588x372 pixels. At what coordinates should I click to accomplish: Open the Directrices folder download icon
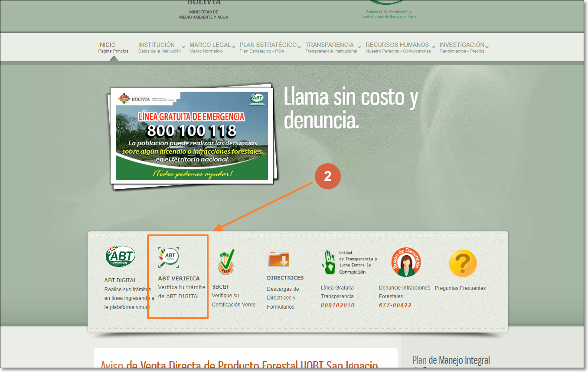click(278, 259)
